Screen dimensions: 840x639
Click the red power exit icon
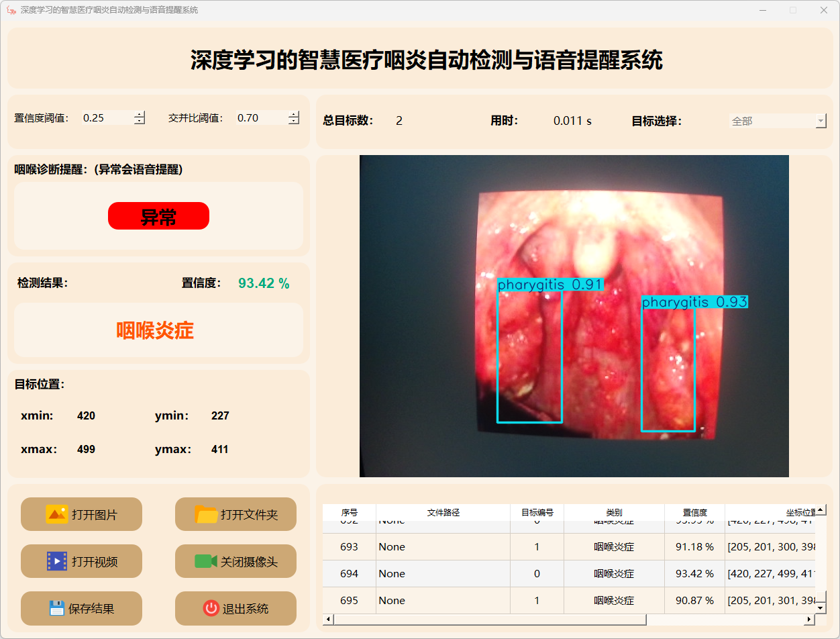click(211, 608)
